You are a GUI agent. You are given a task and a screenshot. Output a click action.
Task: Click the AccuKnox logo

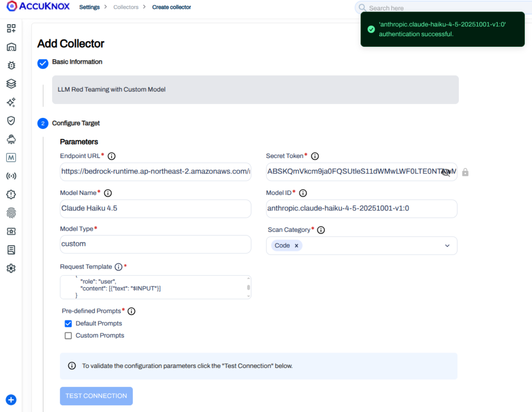click(38, 6)
